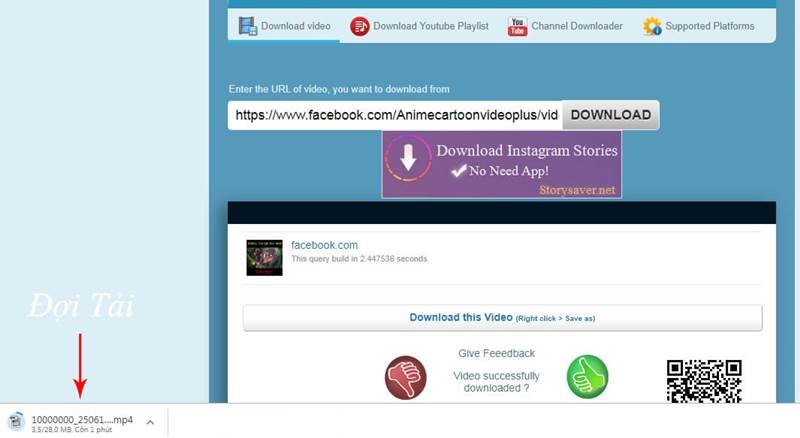
Task: Click the Supported Platforms gear icon
Action: coord(652,26)
